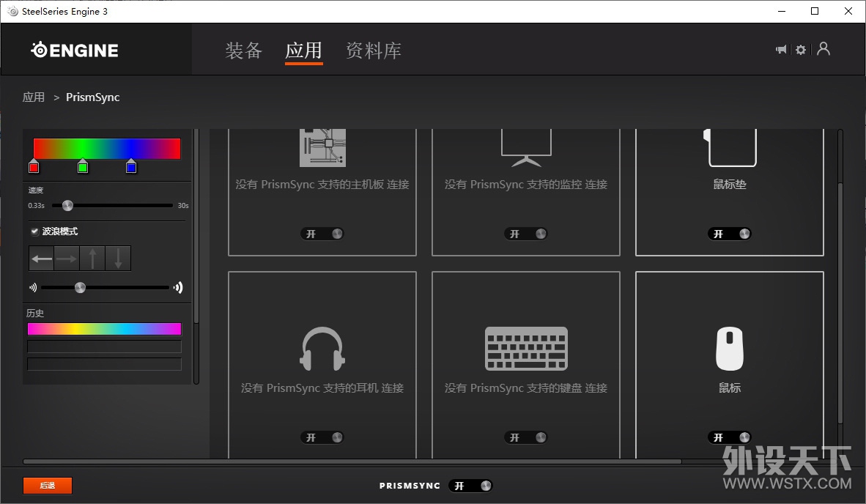866x504 pixels.
Task: Minimize the SteelSeries Engine 3 window
Action: coord(782,11)
